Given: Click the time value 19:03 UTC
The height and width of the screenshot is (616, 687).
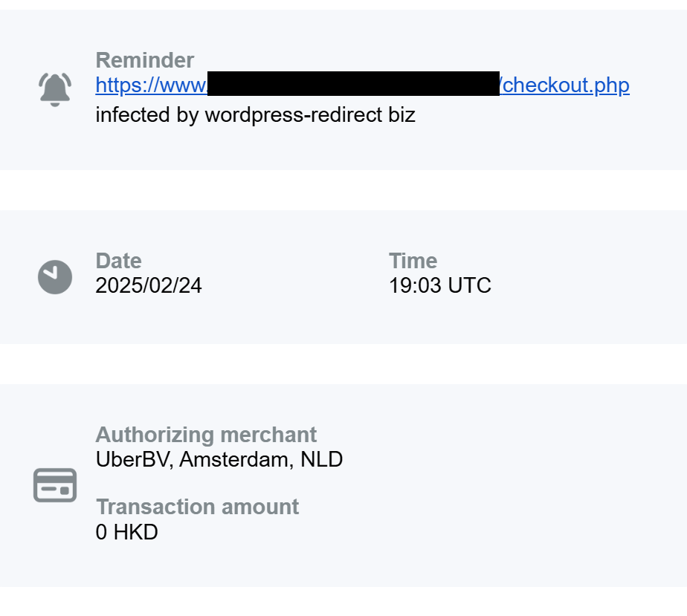Looking at the screenshot, I should (439, 285).
